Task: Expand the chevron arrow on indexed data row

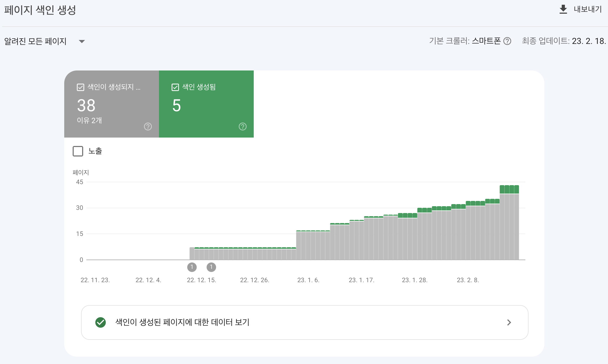Action: pyautogui.click(x=509, y=322)
